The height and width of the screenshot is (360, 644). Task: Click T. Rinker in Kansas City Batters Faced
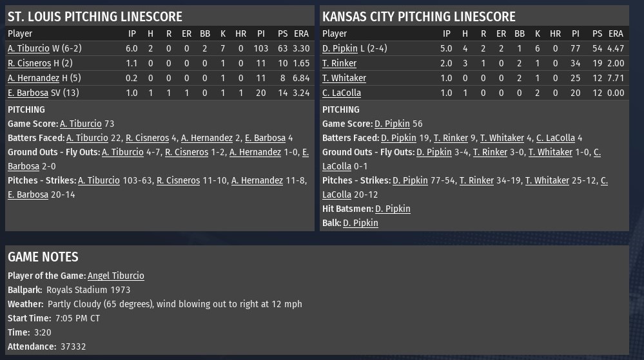click(451, 138)
